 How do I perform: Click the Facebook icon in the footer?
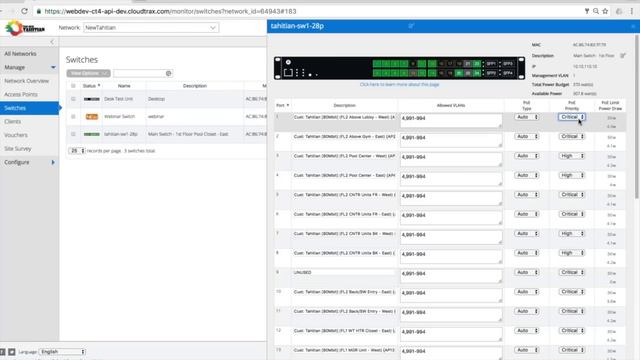point(2,352)
